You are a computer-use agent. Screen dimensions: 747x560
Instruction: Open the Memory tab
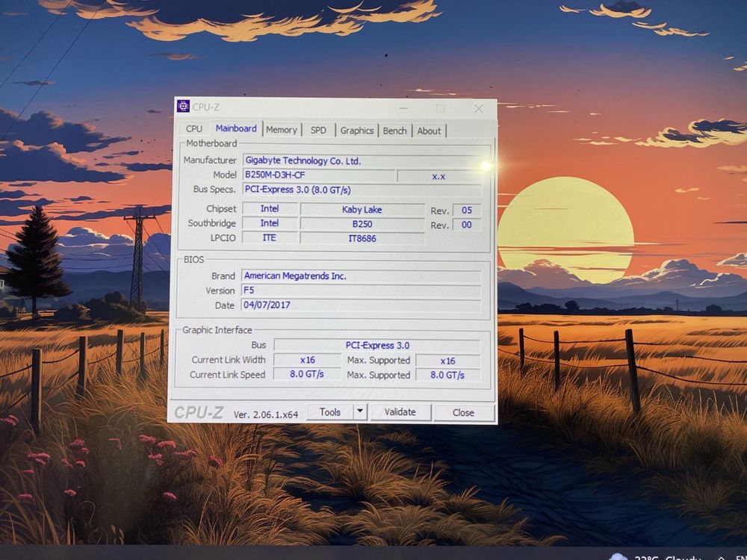point(281,129)
